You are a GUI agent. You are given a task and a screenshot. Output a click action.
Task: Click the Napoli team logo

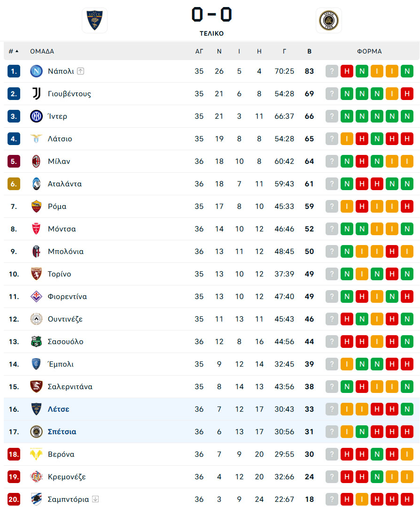click(36, 71)
